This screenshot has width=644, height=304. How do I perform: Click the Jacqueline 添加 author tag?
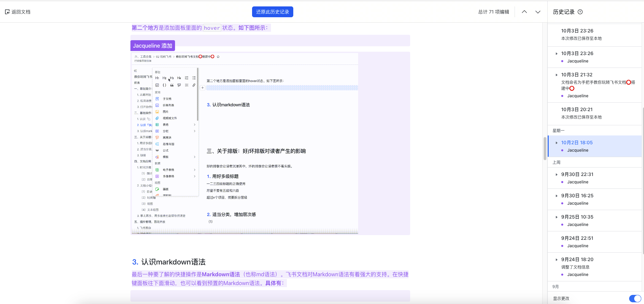tap(152, 46)
